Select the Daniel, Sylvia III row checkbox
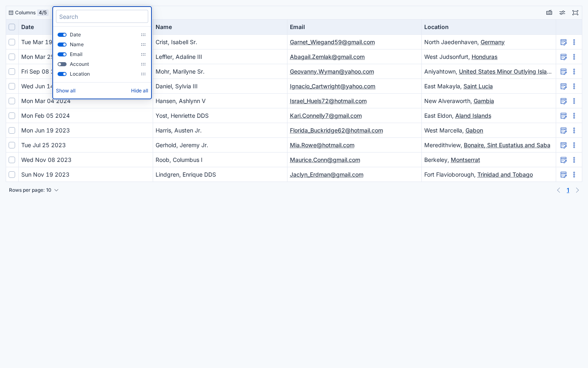The image size is (588, 368). pyautogui.click(x=12, y=86)
